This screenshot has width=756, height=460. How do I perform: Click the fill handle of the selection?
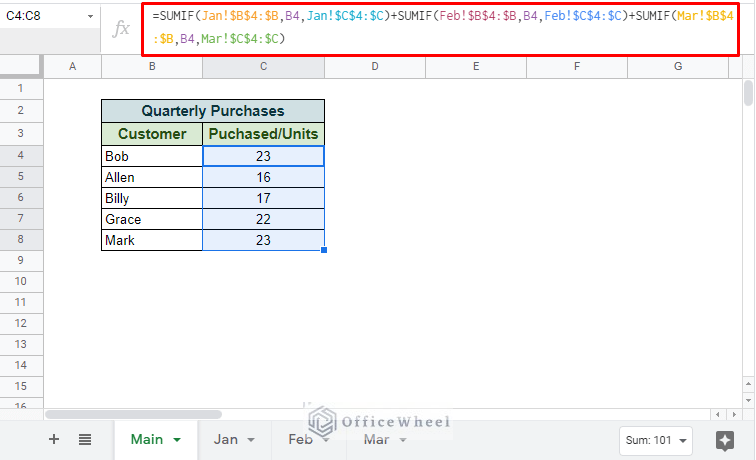click(324, 250)
